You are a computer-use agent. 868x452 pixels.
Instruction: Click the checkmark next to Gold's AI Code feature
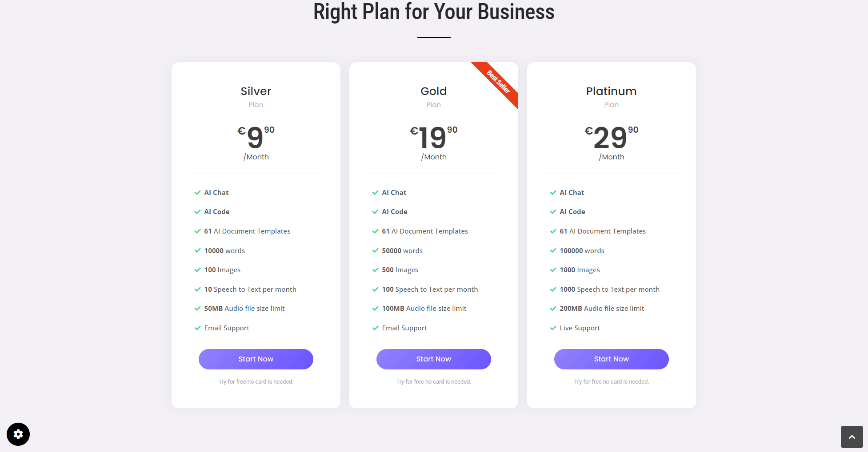tap(375, 212)
